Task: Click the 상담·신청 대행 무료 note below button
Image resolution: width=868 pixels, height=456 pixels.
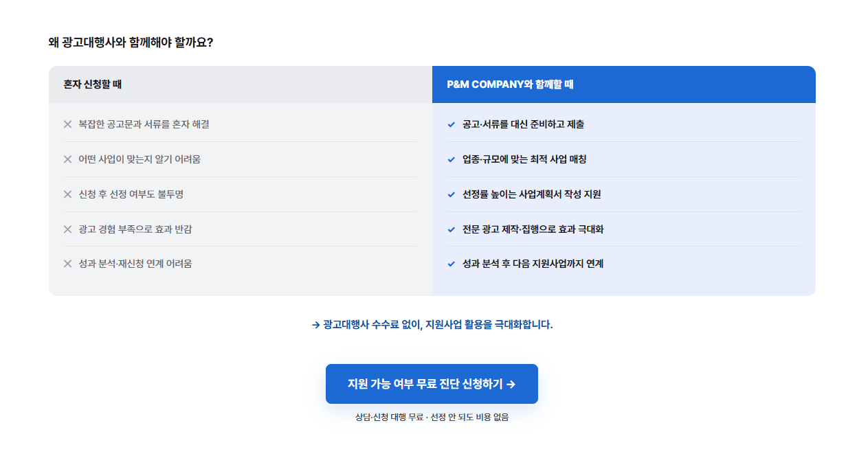Action: [432, 417]
